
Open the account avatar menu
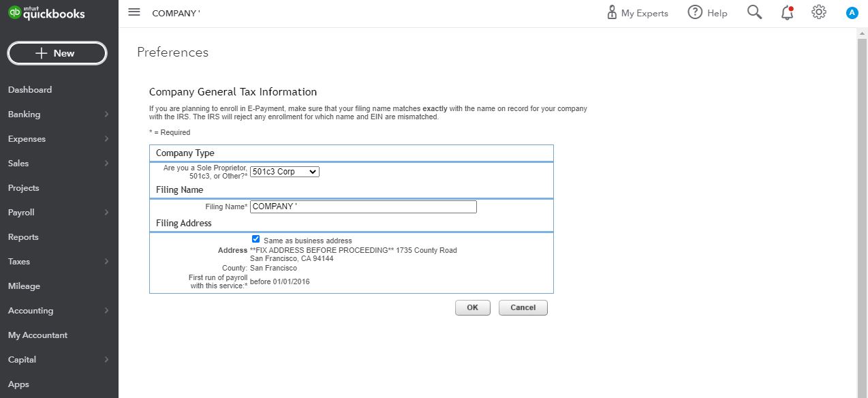[851, 12]
